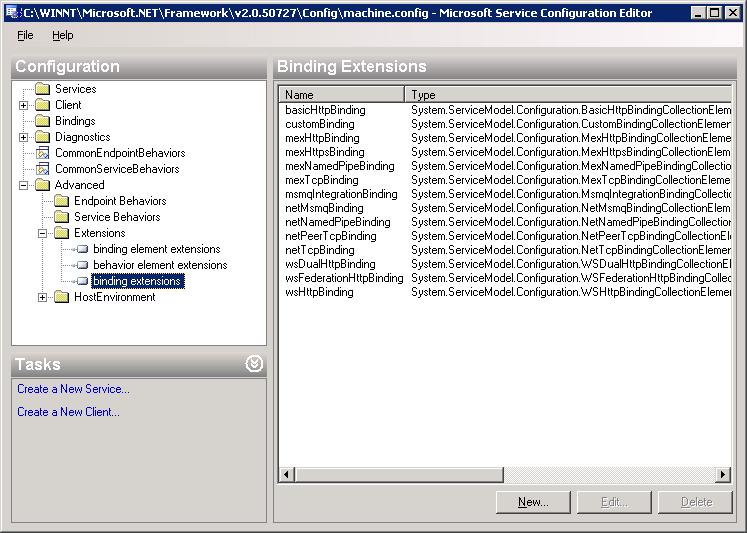The image size is (747, 533).
Task: Click the Diagnostics folder icon
Action: [x=42, y=137]
